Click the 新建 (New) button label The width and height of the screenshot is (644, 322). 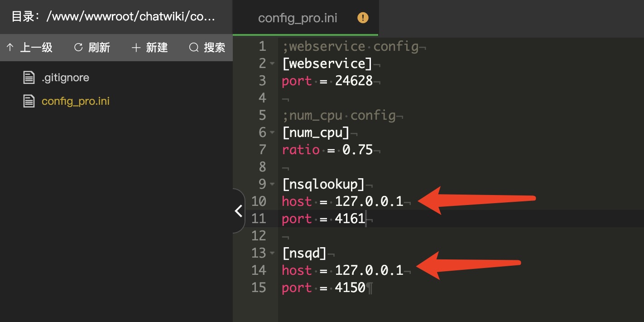point(157,47)
